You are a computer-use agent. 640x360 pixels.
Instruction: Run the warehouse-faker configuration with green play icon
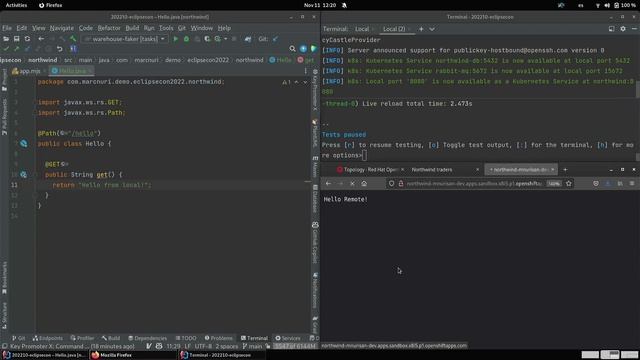pos(176,39)
